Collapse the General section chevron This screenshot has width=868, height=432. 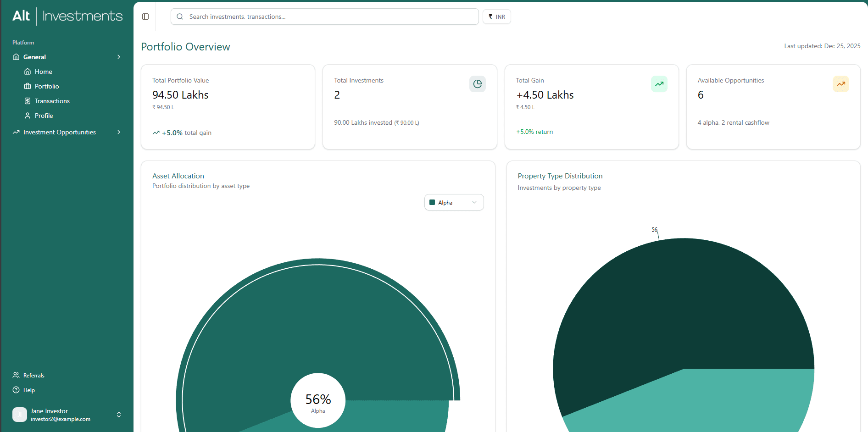tap(119, 57)
